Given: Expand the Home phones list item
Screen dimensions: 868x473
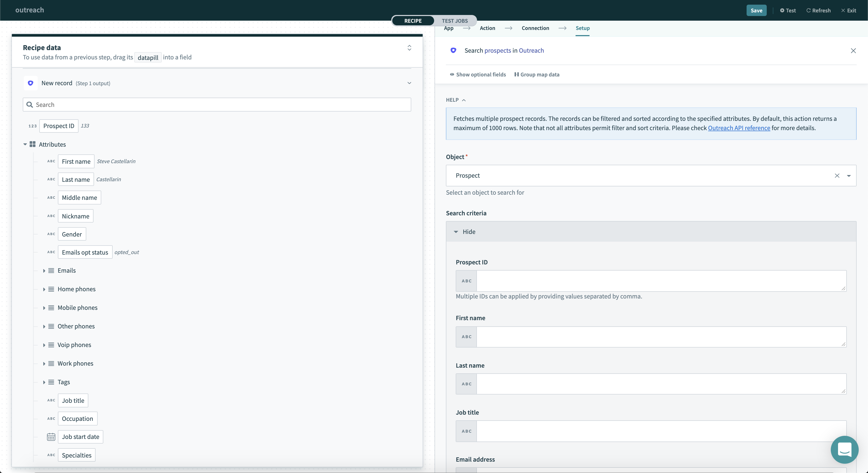Looking at the screenshot, I should pyautogui.click(x=44, y=289).
